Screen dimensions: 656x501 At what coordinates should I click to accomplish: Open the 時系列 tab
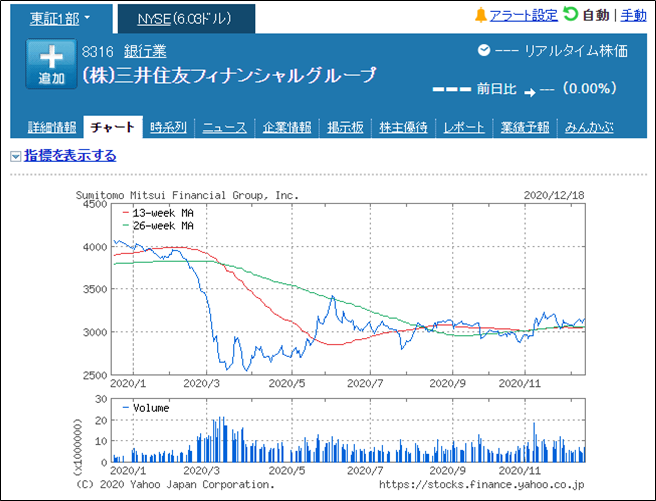coord(168,127)
